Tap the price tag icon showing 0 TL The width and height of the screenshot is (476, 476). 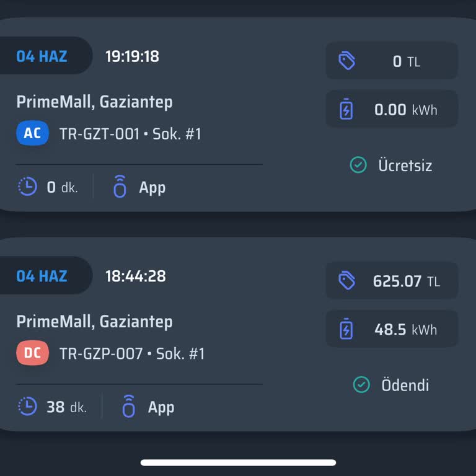click(347, 61)
